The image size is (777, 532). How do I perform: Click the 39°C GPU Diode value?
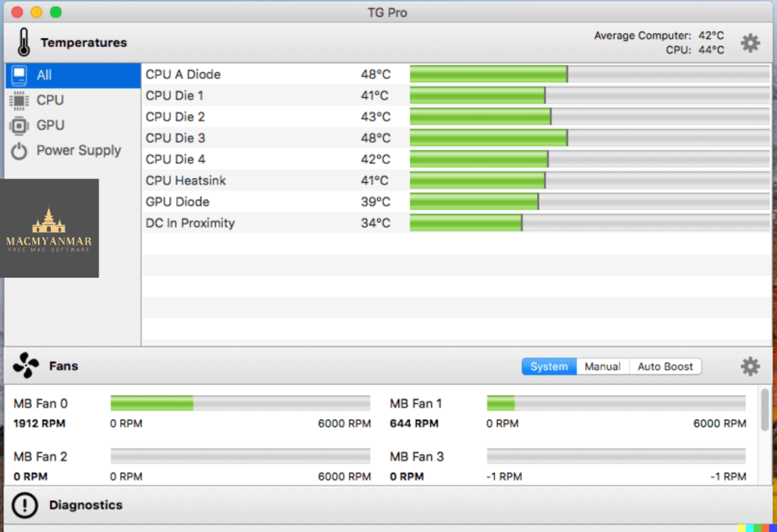point(376,202)
